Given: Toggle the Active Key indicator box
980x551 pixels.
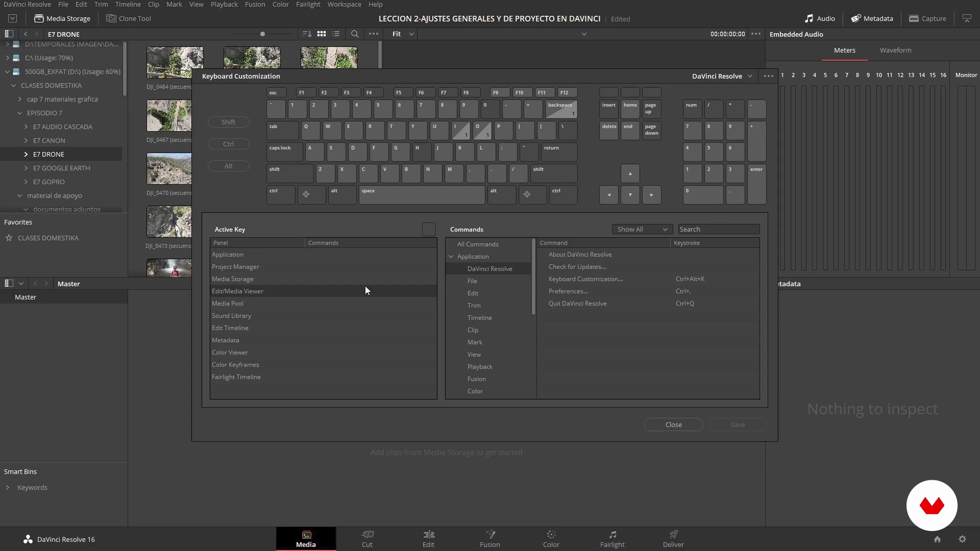Looking at the screenshot, I should click(x=429, y=229).
